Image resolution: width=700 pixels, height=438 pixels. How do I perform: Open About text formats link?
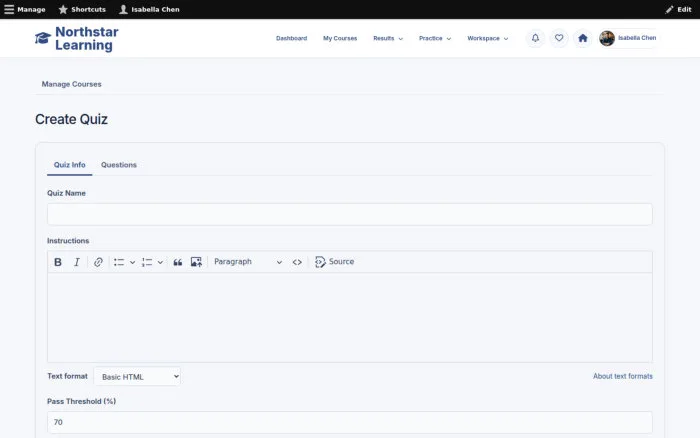coord(623,376)
